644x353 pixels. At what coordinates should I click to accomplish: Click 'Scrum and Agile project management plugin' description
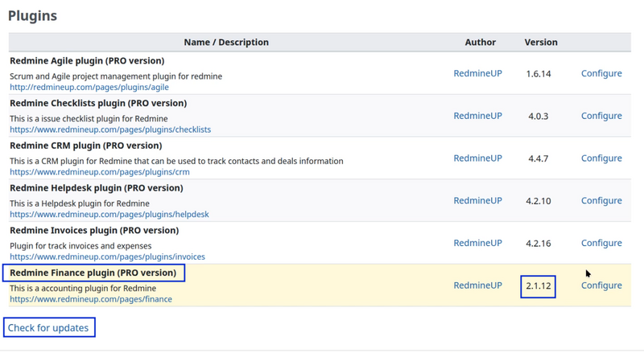coord(116,76)
